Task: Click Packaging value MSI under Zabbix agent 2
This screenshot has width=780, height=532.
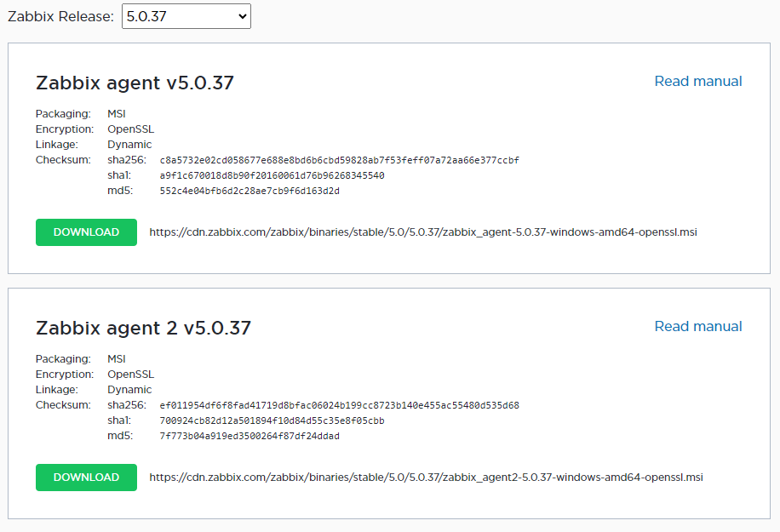Action: pos(117,359)
